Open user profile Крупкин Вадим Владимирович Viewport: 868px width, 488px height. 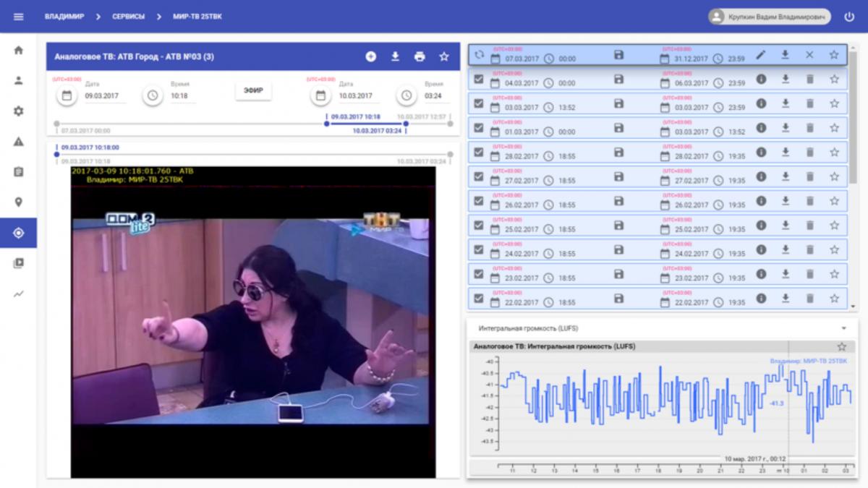770,17
